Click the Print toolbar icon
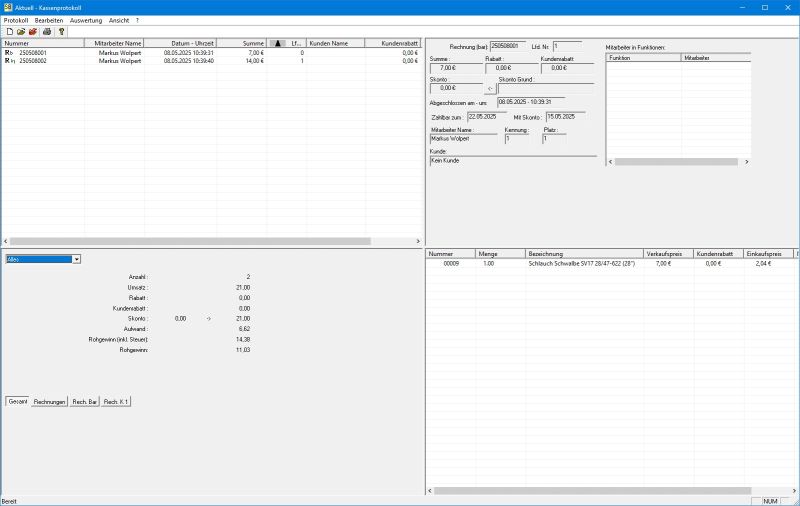Screen dimensions: 800x506 point(47,32)
